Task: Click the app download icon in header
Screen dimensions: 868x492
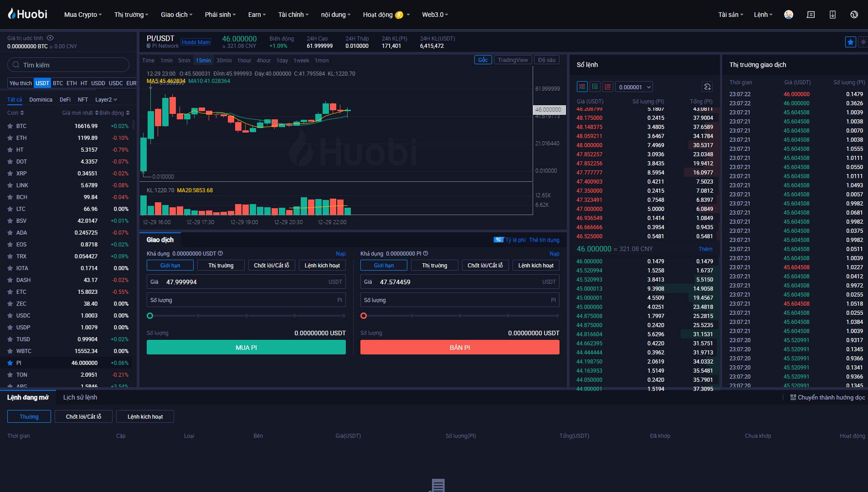Action: [832, 15]
